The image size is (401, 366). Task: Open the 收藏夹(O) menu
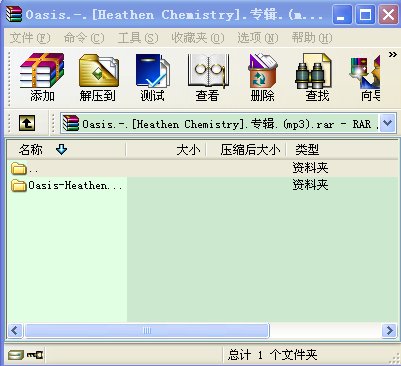pyautogui.click(x=198, y=38)
